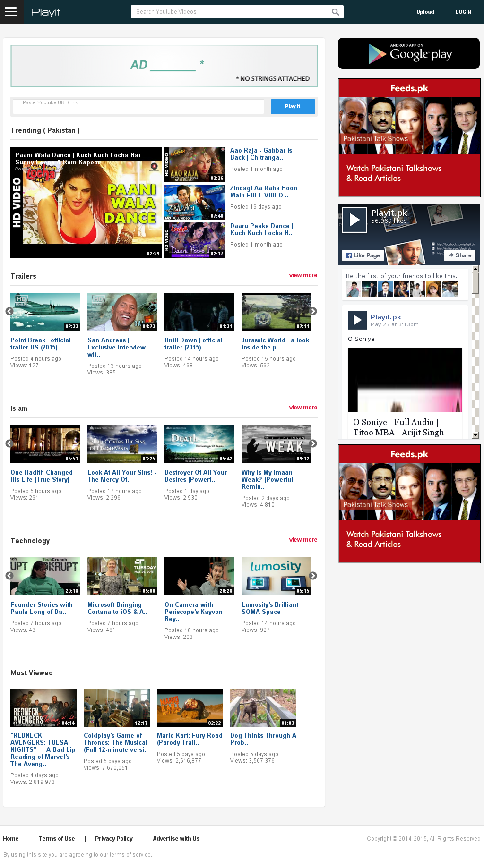
Task: Click the Upload link
Action: pyautogui.click(x=425, y=12)
